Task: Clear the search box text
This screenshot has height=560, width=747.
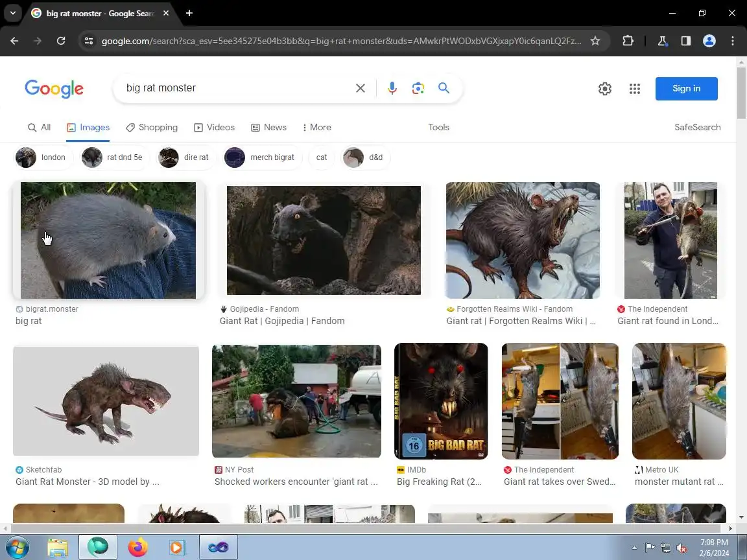Action: pyautogui.click(x=360, y=88)
